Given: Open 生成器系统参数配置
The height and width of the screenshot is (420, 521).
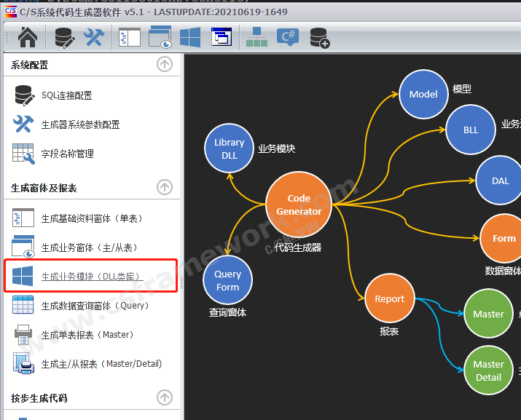Looking at the screenshot, I should click(80, 124).
